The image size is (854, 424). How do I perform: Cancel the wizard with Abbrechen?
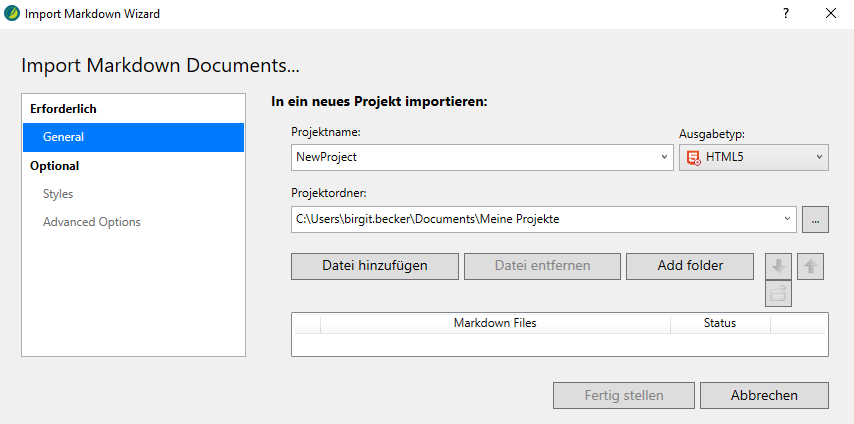[764, 395]
